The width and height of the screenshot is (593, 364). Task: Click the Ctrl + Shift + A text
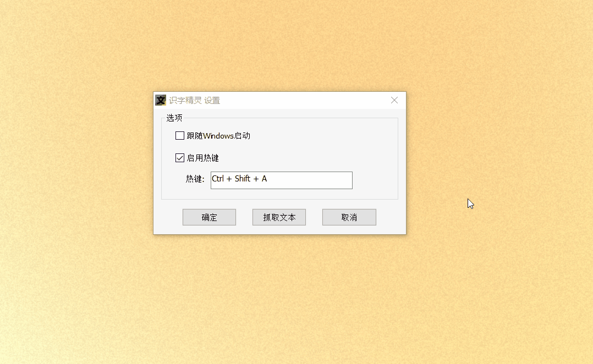(x=239, y=179)
